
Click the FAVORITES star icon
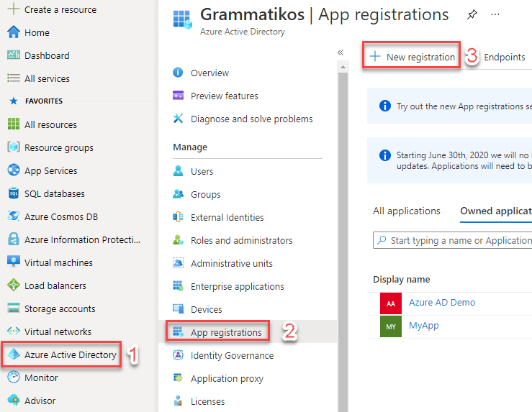14,101
